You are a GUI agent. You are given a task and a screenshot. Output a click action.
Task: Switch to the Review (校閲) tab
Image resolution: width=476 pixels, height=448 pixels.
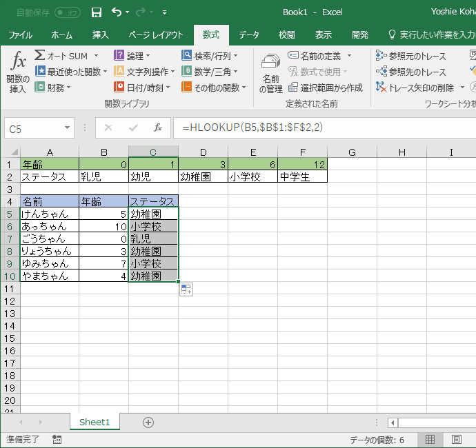(x=286, y=35)
